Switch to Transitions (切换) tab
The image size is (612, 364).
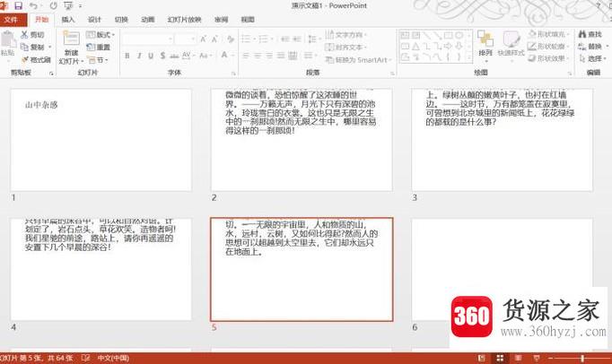(121, 20)
